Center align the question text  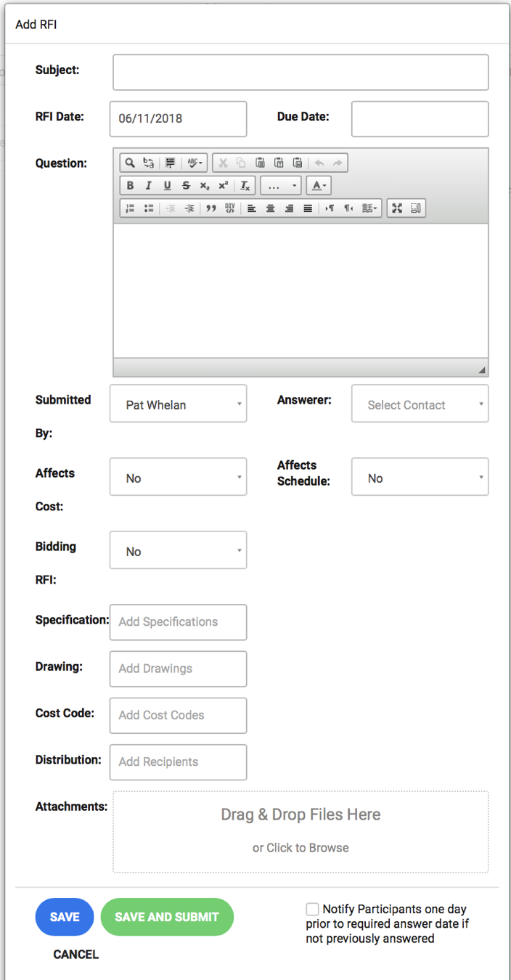click(270, 208)
